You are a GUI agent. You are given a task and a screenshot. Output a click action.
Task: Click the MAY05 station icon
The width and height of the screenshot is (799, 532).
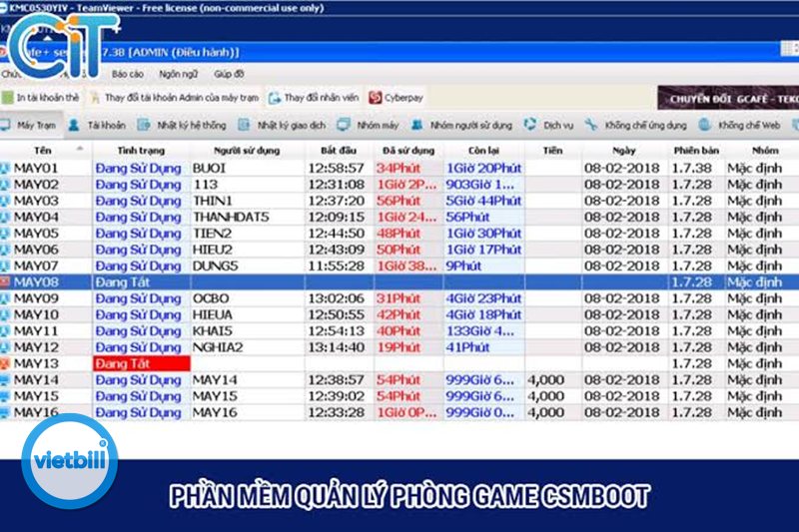5,234
